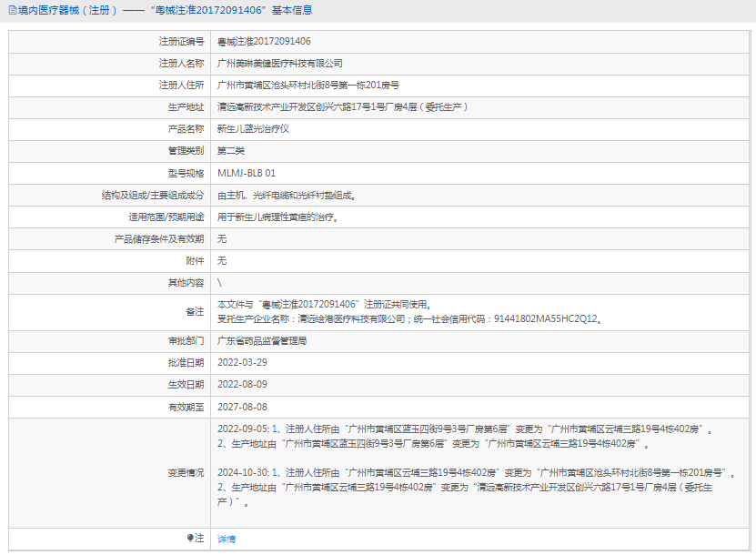Screen dimensions: 756x555
Task: Click the 生产地址 field label
Action: [x=186, y=107]
